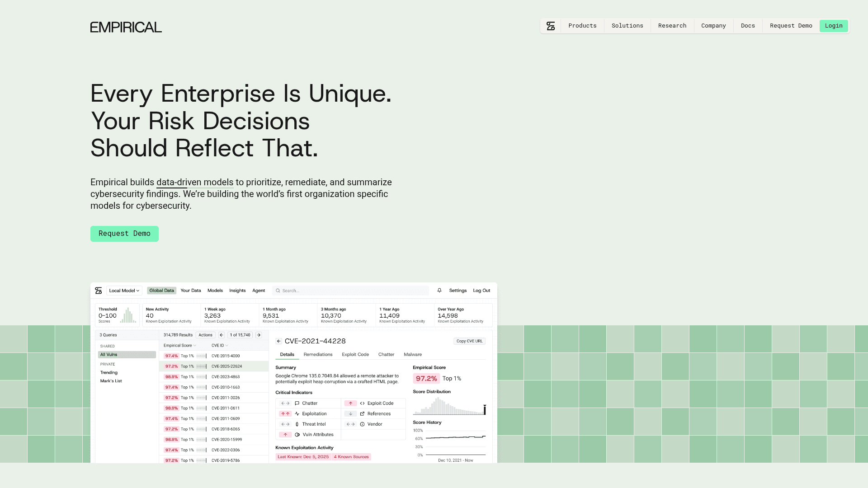Open dashboard Settings
This screenshot has height=488, width=868.
pyautogui.click(x=458, y=291)
